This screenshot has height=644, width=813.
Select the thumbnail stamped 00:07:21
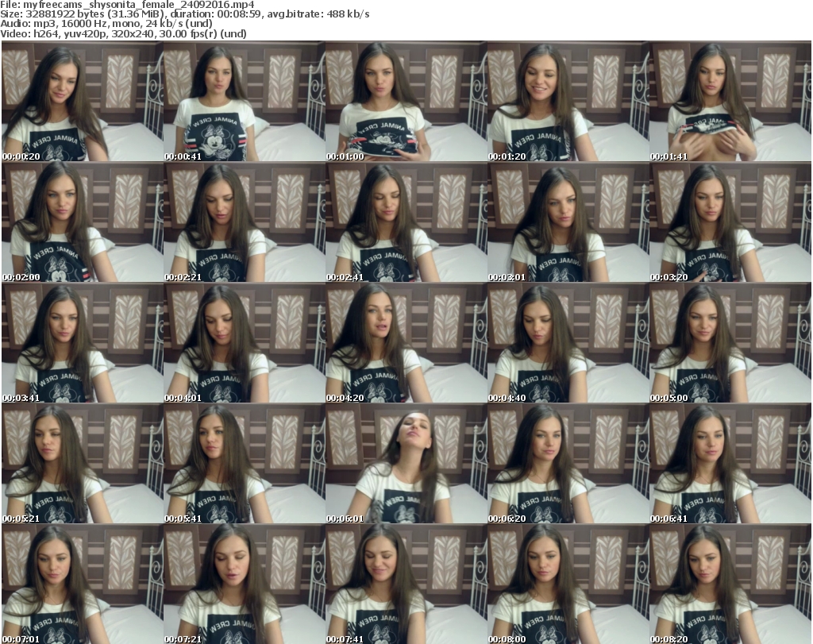[245, 584]
